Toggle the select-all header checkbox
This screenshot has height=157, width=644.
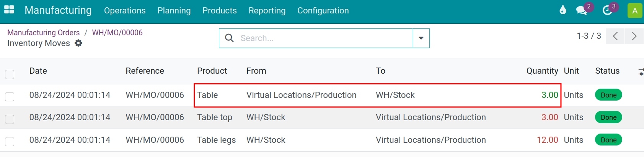point(10,74)
